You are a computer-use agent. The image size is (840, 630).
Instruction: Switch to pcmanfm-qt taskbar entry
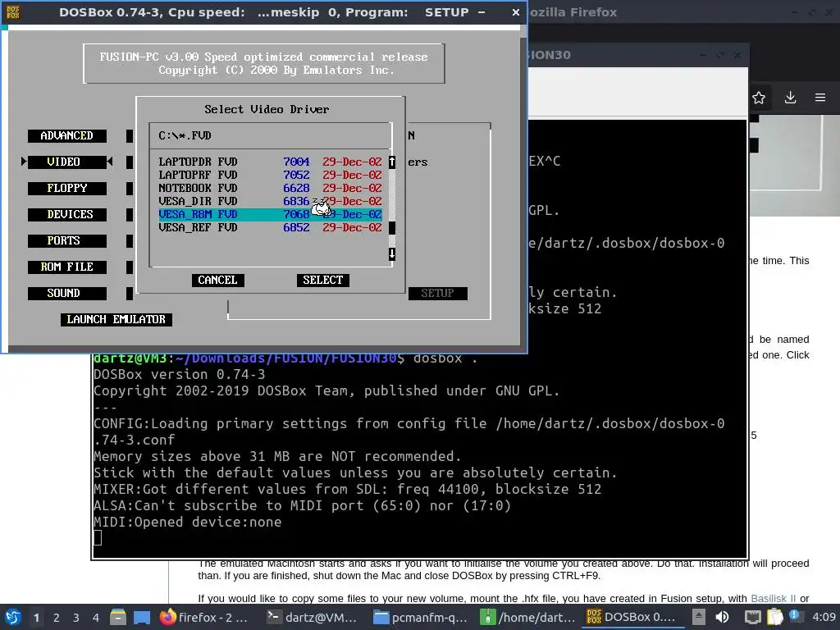pos(420,618)
